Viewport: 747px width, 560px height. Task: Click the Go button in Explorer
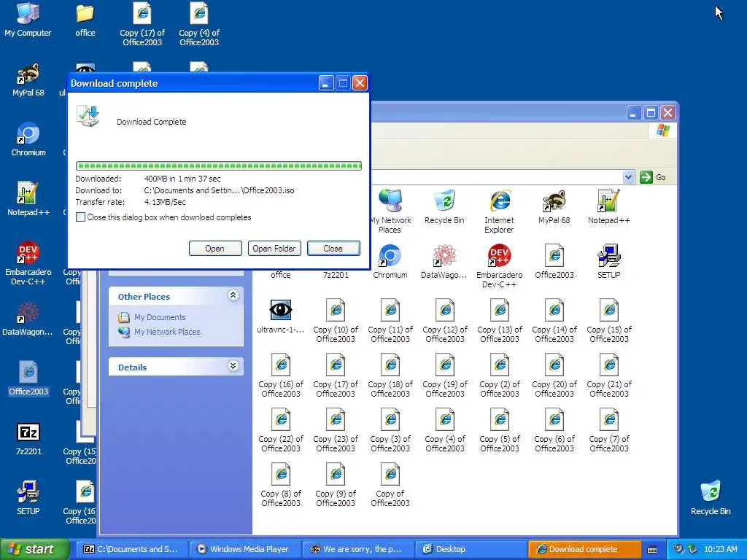654,177
